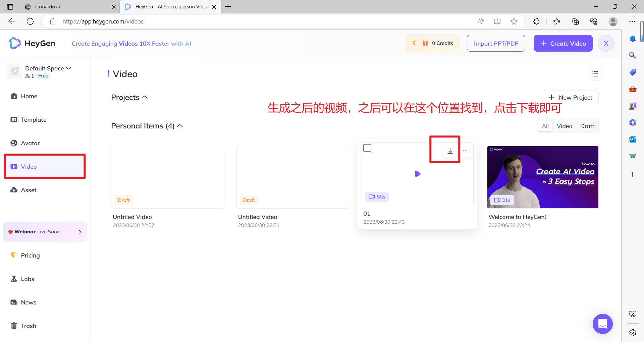Image resolution: width=644 pixels, height=342 pixels.
Task: Open browser essentials heart icon
Action: pos(594,21)
